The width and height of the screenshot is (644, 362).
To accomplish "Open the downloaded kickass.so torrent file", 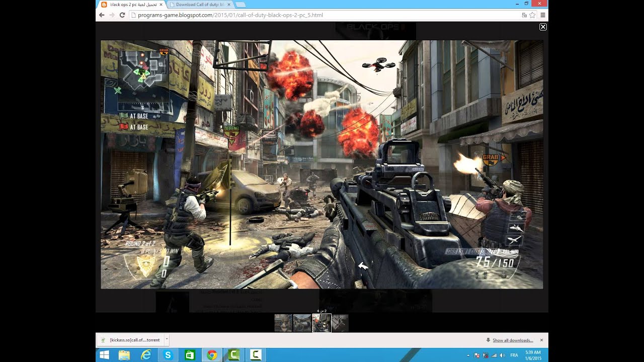I will (x=131, y=340).
